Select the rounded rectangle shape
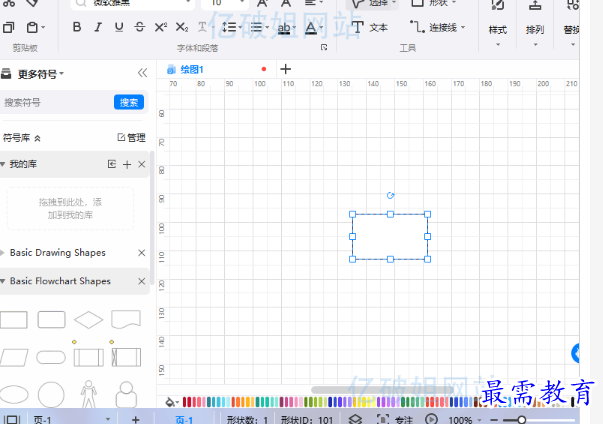The image size is (603, 424). [x=51, y=320]
